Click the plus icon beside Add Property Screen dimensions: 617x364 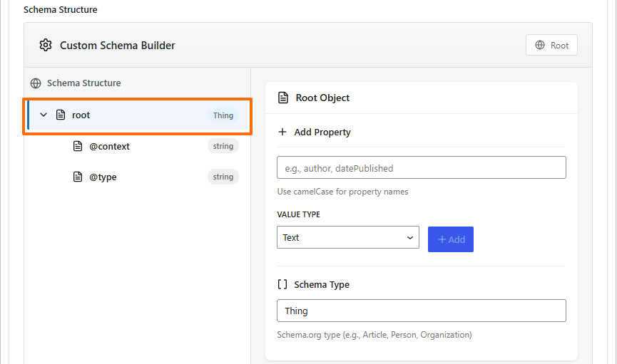tap(282, 132)
